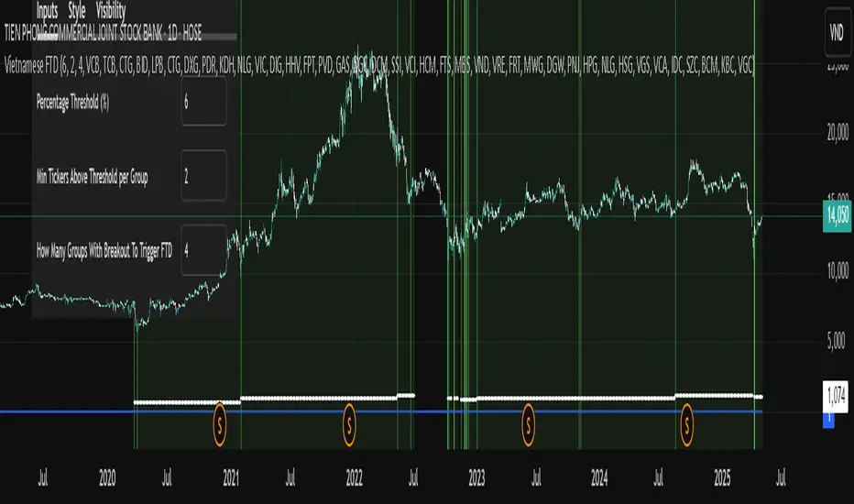Image resolution: width=854 pixels, height=504 pixels.
Task: Click the 10,000 price axis label
Action: tap(838, 271)
